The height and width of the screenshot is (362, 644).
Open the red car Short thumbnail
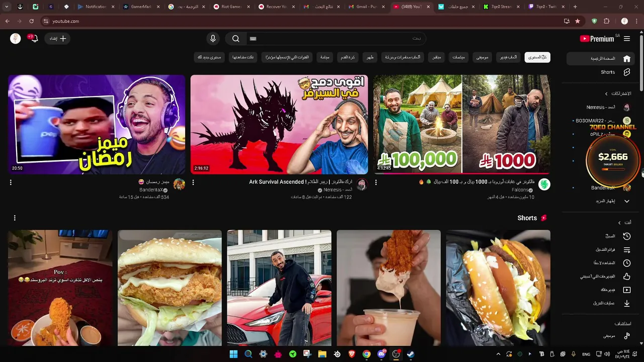pyautogui.click(x=279, y=288)
